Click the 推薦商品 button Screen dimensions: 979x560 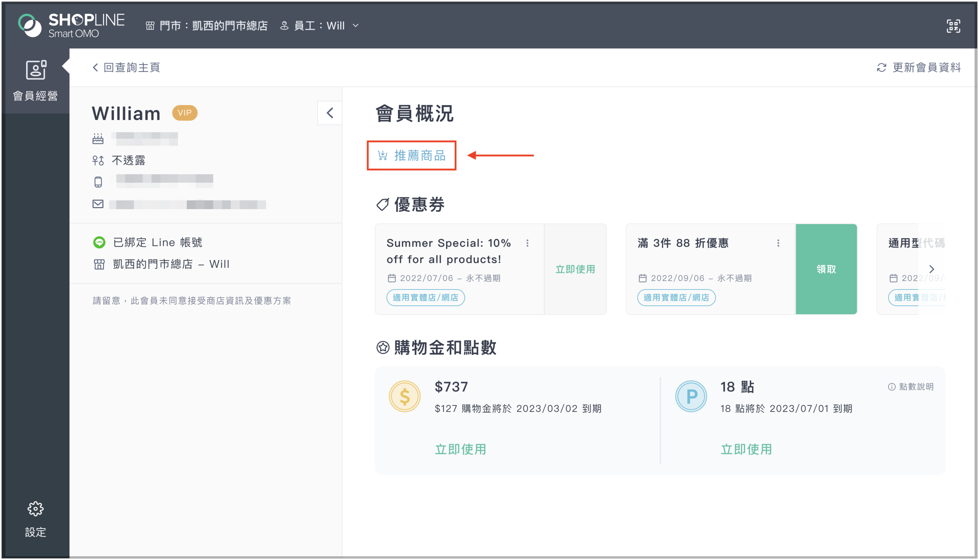point(411,155)
